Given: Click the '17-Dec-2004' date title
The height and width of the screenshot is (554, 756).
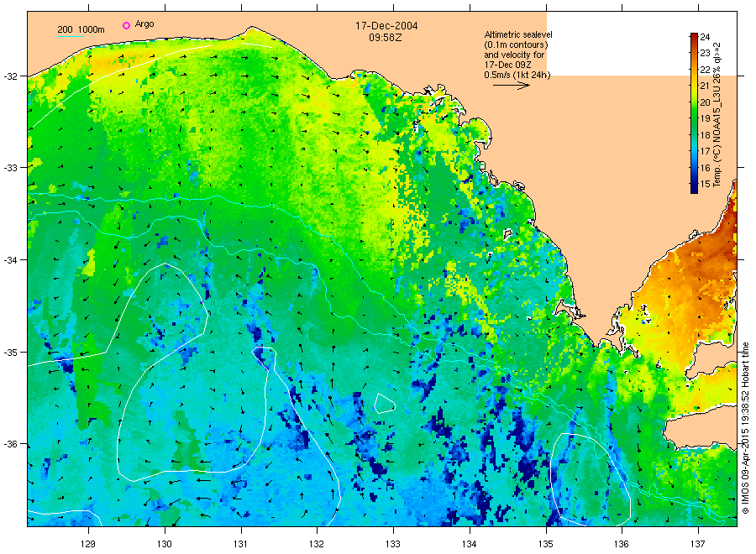Looking at the screenshot, I should pos(386,26).
